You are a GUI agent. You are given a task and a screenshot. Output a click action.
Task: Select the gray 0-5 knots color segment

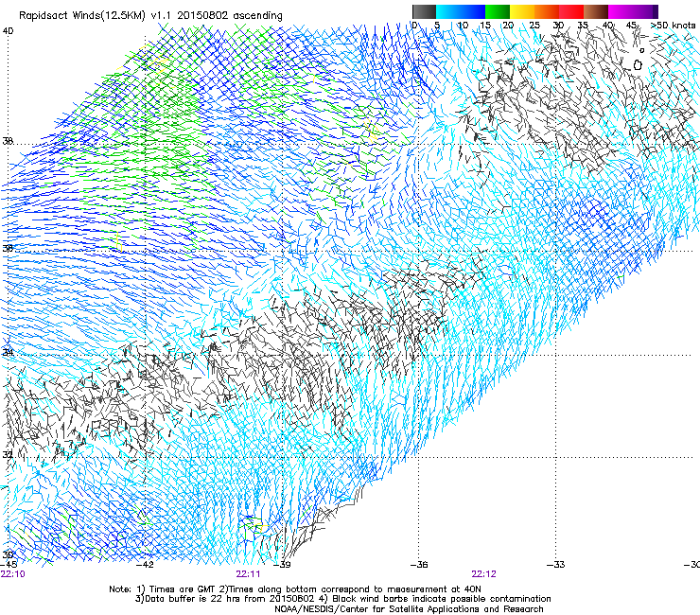tap(424, 11)
